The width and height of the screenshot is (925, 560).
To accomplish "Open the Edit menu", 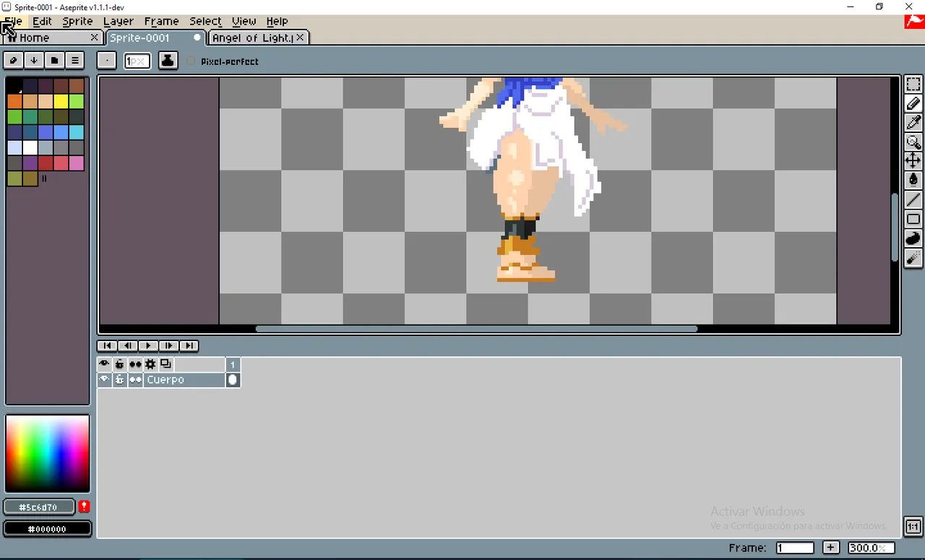I will pos(42,21).
